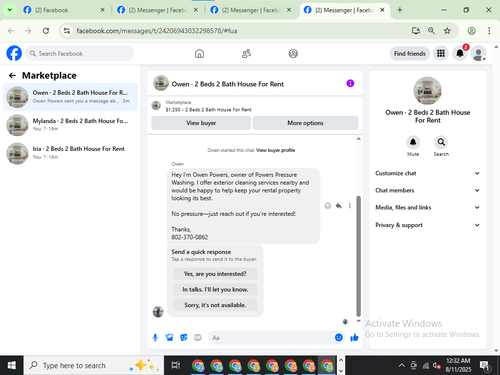Click the chat scrollbar thumb
Viewport: 500px width, 375px height.
click(x=359, y=256)
